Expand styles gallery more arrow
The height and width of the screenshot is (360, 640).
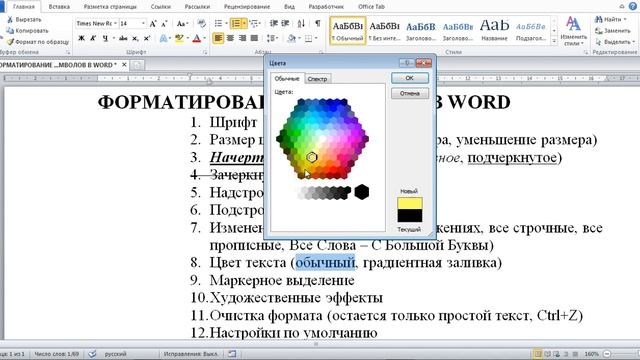[x=554, y=41]
